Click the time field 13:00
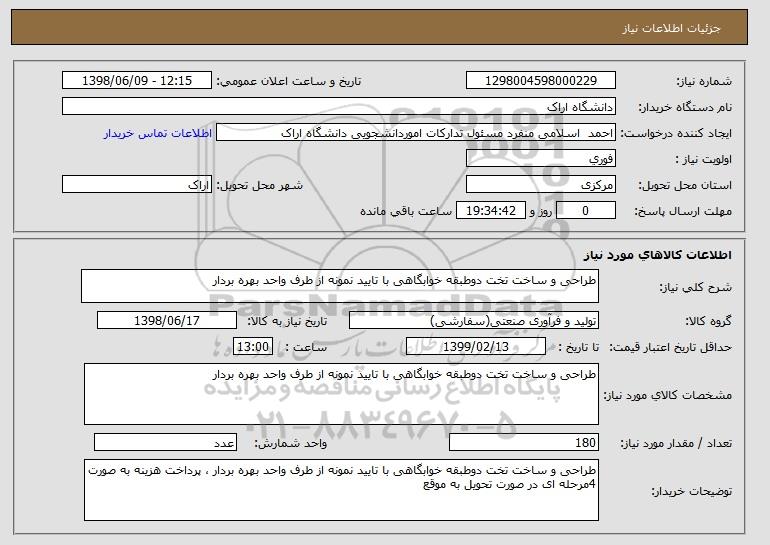770x545 pixels. coord(253,347)
